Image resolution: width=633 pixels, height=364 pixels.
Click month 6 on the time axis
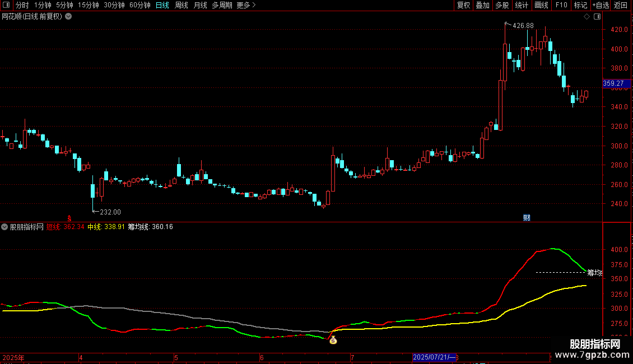point(262,357)
